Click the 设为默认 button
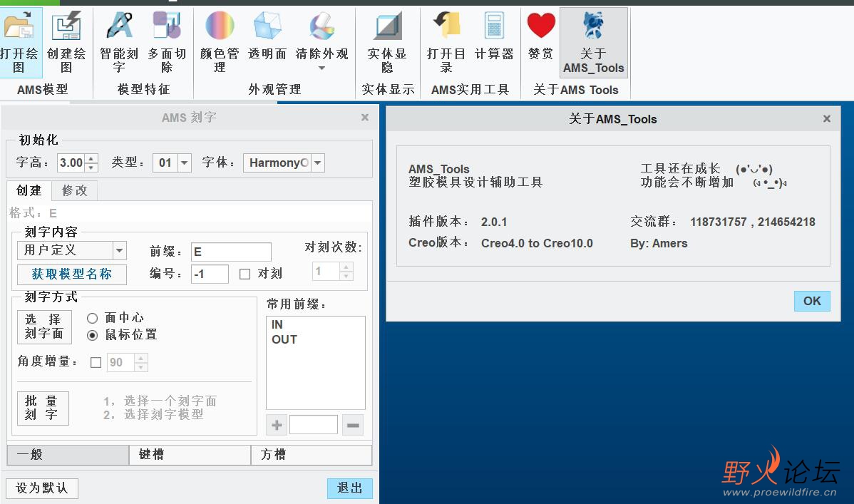854x504 pixels. tap(42, 488)
